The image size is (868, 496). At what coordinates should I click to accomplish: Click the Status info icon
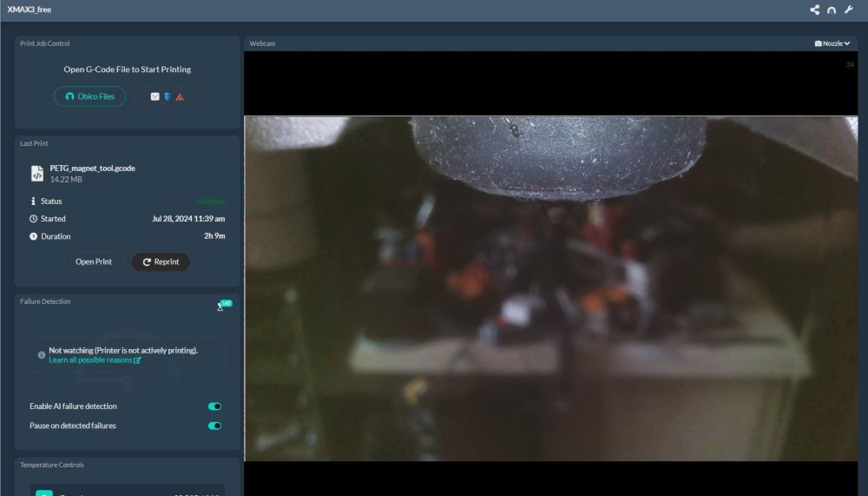(33, 202)
